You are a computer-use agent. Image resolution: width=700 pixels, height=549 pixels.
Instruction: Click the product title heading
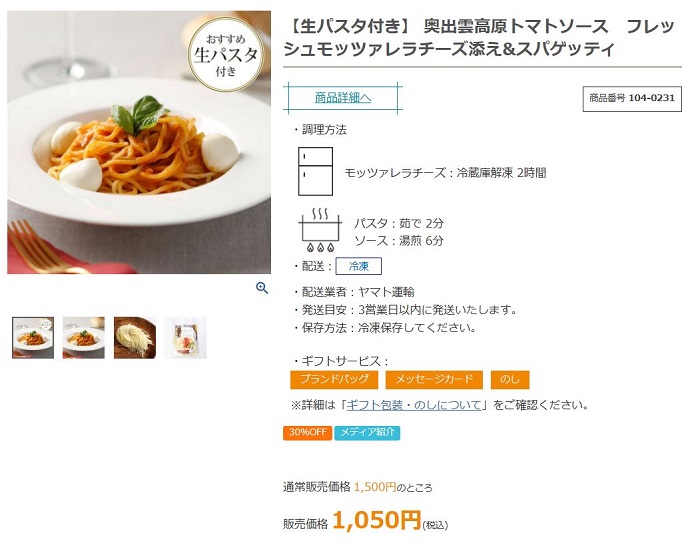pos(479,37)
